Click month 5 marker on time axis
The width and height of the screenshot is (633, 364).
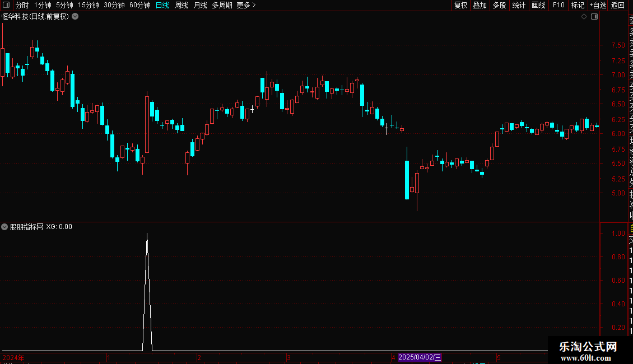(499, 357)
